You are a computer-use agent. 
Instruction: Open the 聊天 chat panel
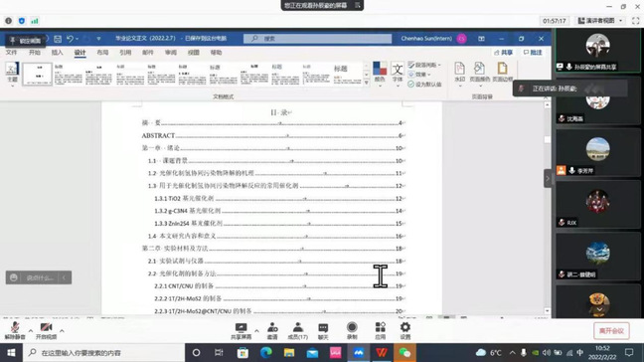[x=323, y=331]
